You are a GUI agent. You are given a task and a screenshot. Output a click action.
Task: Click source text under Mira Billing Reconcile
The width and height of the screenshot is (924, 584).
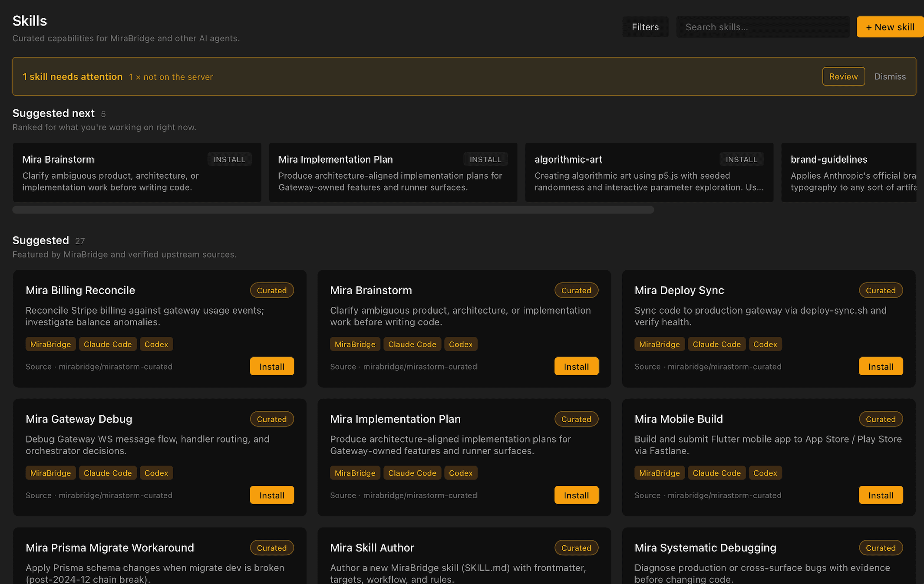(x=99, y=367)
